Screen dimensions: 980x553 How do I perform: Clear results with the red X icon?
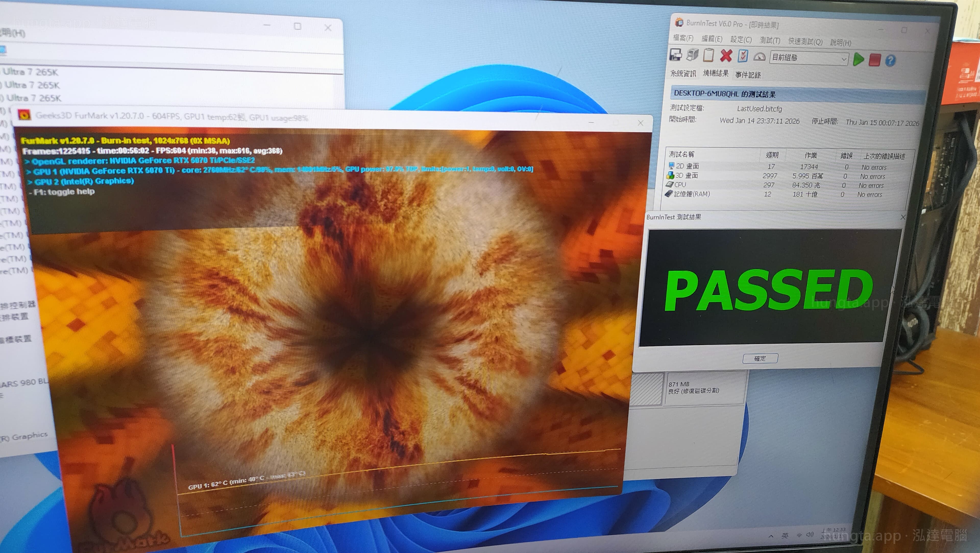(726, 56)
